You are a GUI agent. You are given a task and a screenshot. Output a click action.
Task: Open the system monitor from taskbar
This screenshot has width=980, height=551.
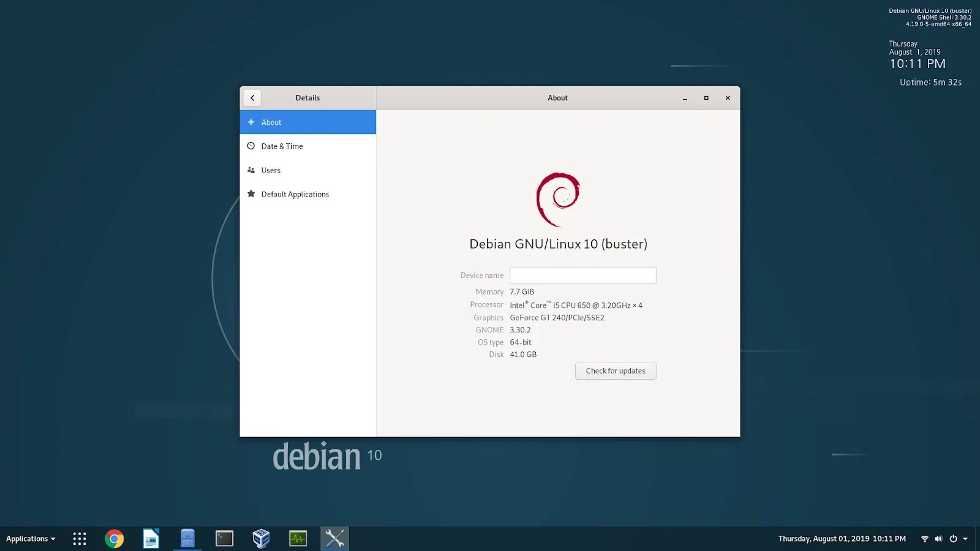coord(298,539)
